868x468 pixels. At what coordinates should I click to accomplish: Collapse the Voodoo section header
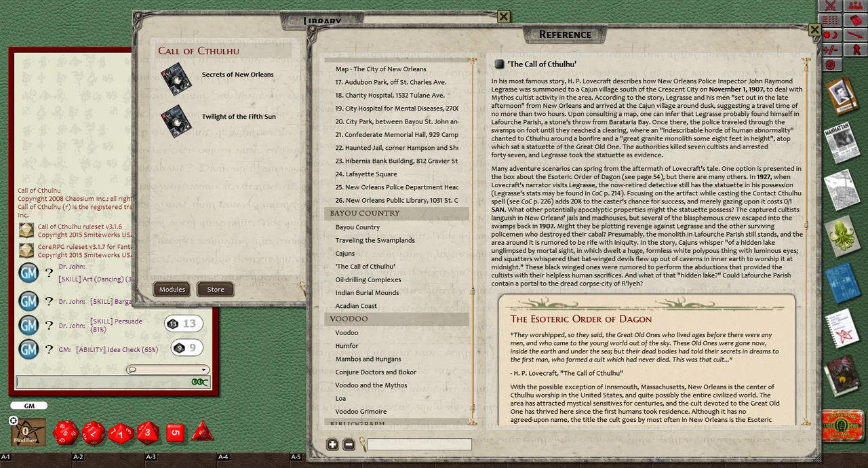click(x=397, y=319)
